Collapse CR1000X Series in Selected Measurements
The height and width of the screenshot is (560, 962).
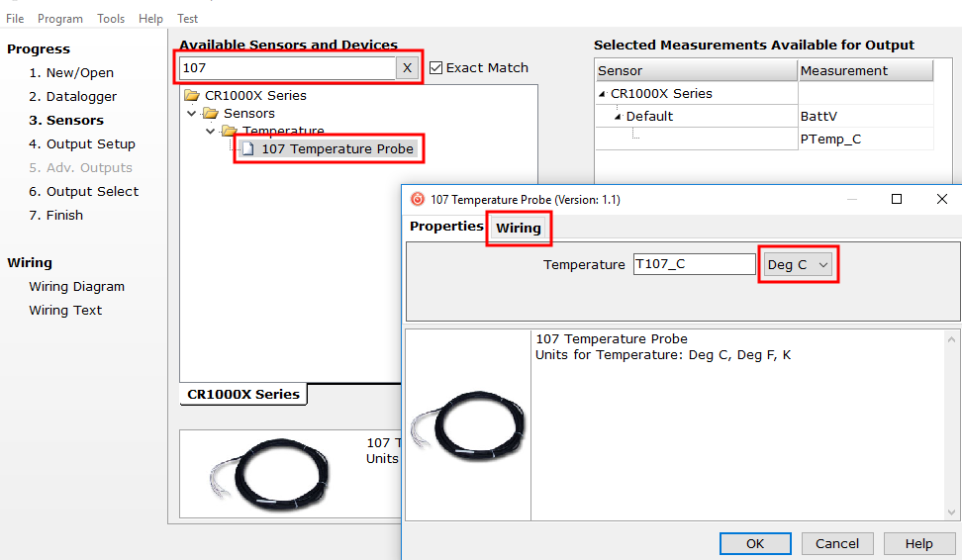coord(603,94)
